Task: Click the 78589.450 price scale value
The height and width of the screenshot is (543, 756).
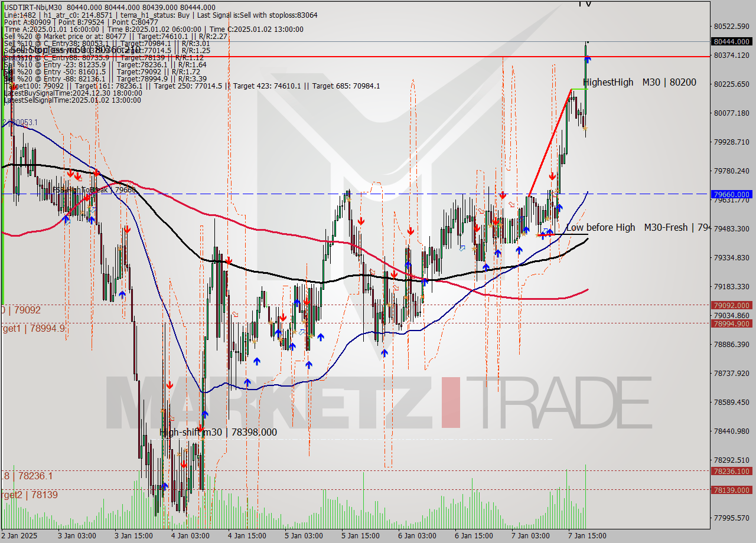Action: pyautogui.click(x=731, y=403)
